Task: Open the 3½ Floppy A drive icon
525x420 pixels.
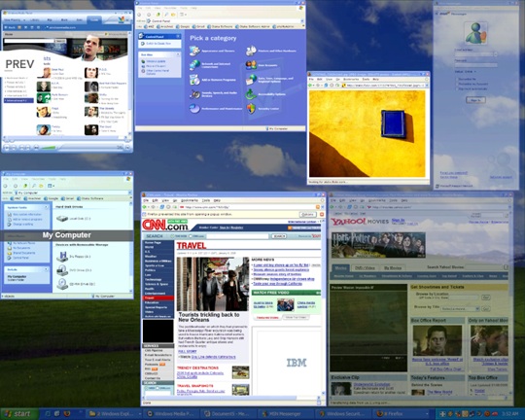Action: click(62, 257)
